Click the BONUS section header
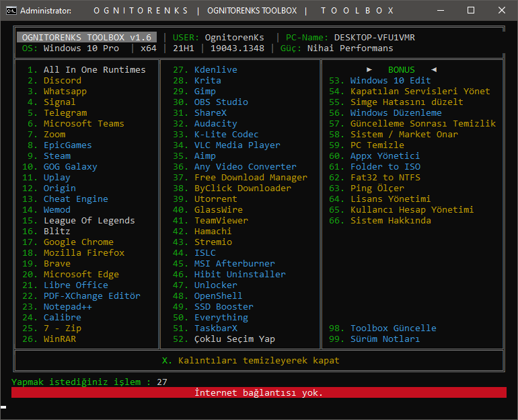The image size is (518, 420). click(402, 70)
